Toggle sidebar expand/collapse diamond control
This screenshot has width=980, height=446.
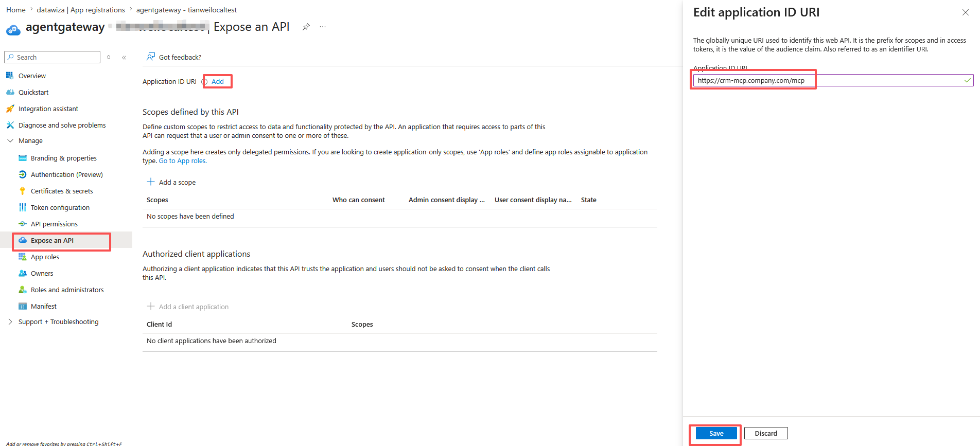pyautogui.click(x=109, y=57)
